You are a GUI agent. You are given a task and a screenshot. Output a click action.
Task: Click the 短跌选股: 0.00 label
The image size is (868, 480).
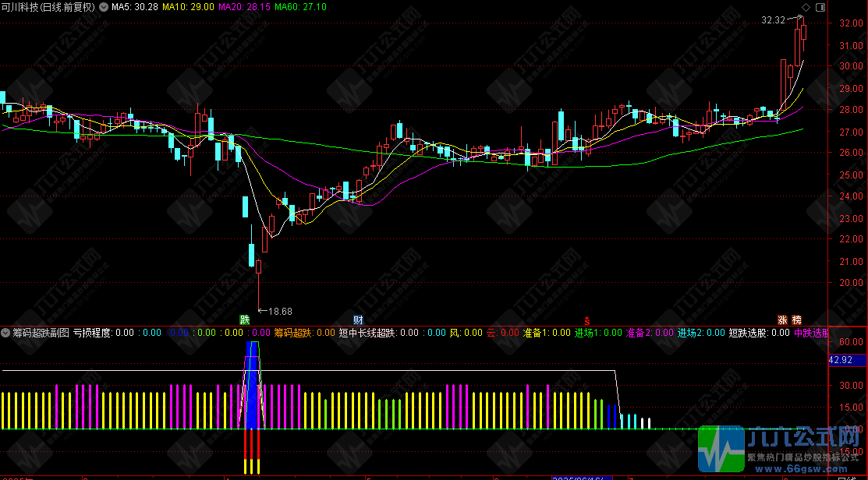coord(760,333)
